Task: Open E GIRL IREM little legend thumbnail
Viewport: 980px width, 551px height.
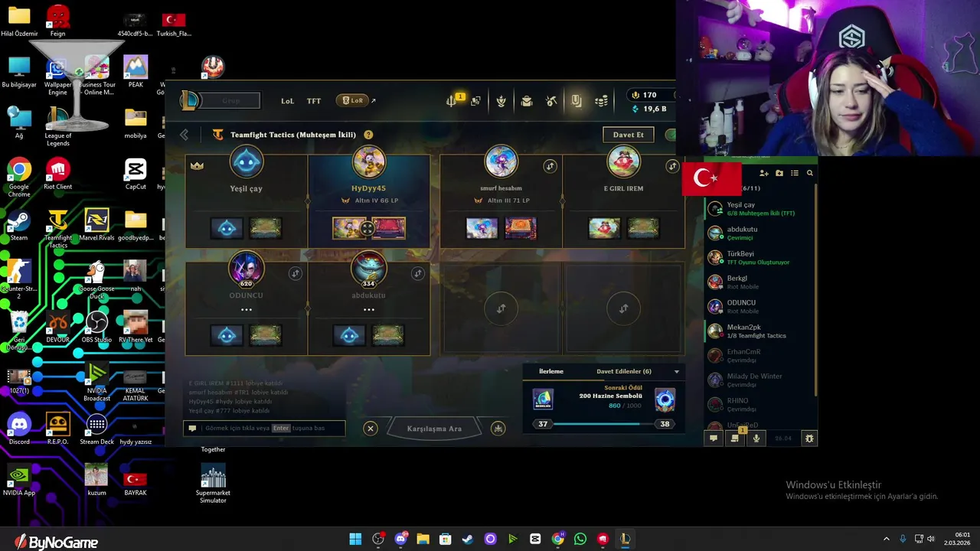Action: 604,228
